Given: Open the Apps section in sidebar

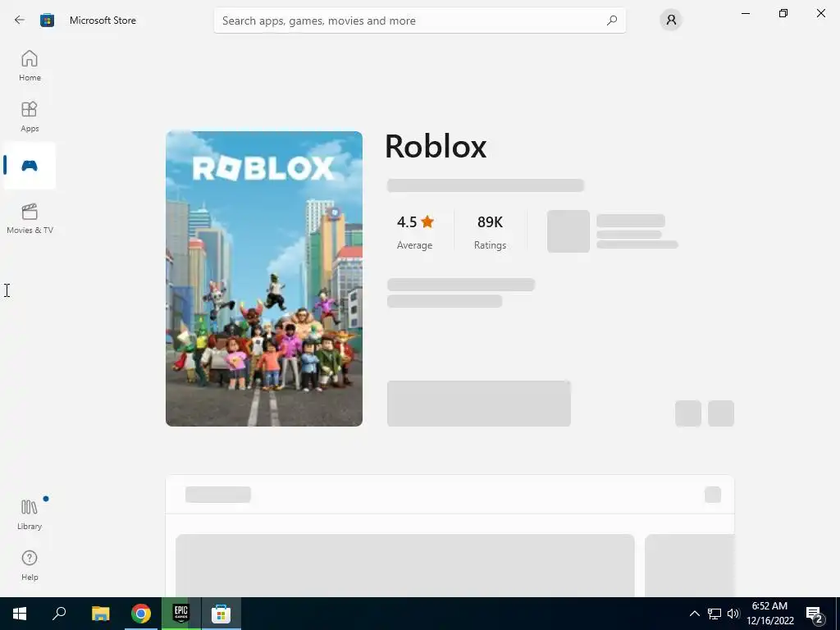Looking at the screenshot, I should pyautogui.click(x=30, y=116).
